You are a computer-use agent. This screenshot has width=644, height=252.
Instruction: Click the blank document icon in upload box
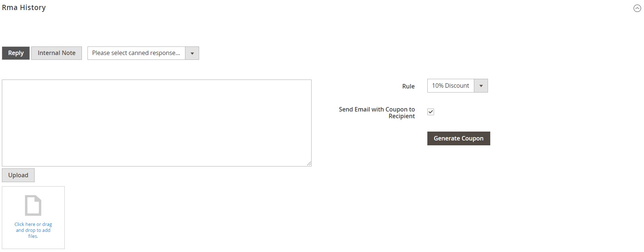point(33,205)
